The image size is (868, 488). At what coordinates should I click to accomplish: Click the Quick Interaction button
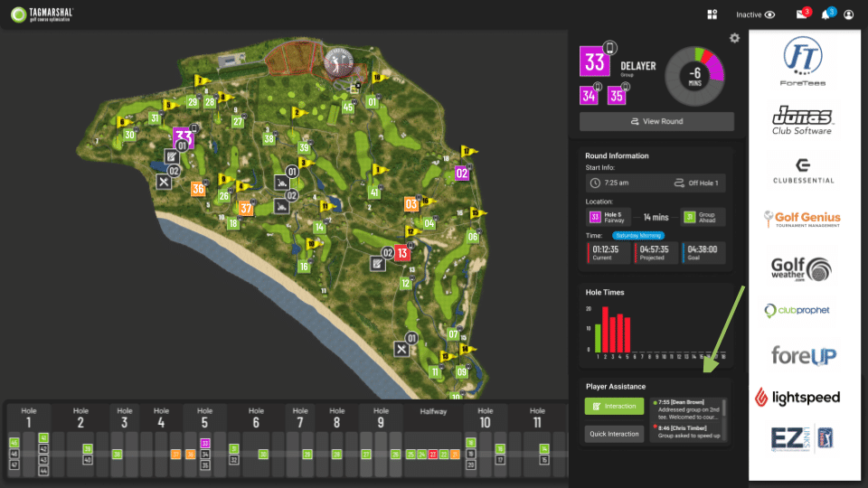[615, 434]
